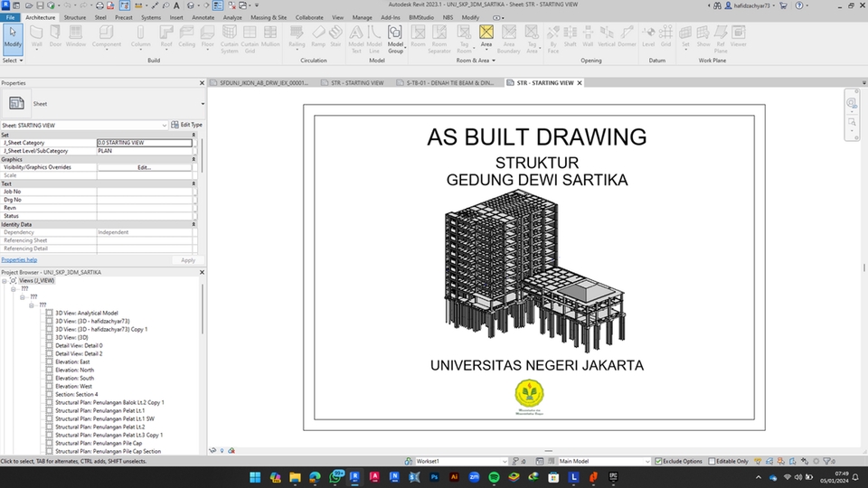This screenshot has width=868, height=488.
Task: Click the filter icon in status bar
Action: click(x=827, y=461)
